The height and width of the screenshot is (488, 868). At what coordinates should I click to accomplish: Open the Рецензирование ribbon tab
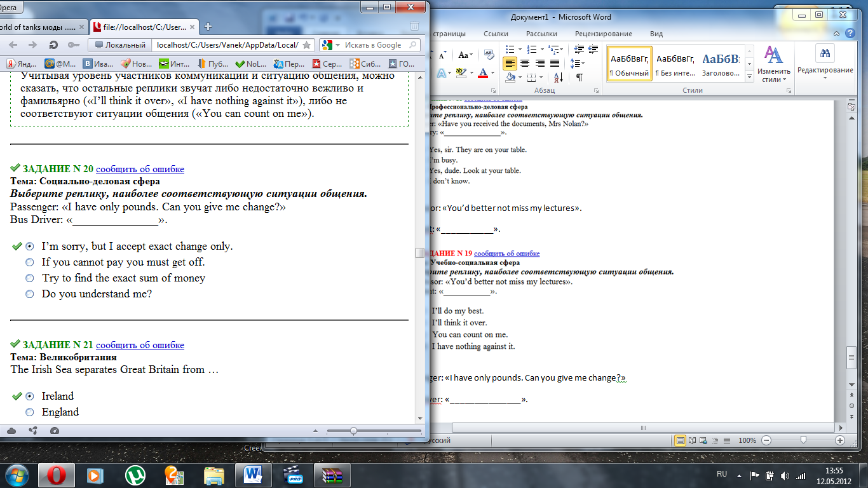click(x=604, y=34)
